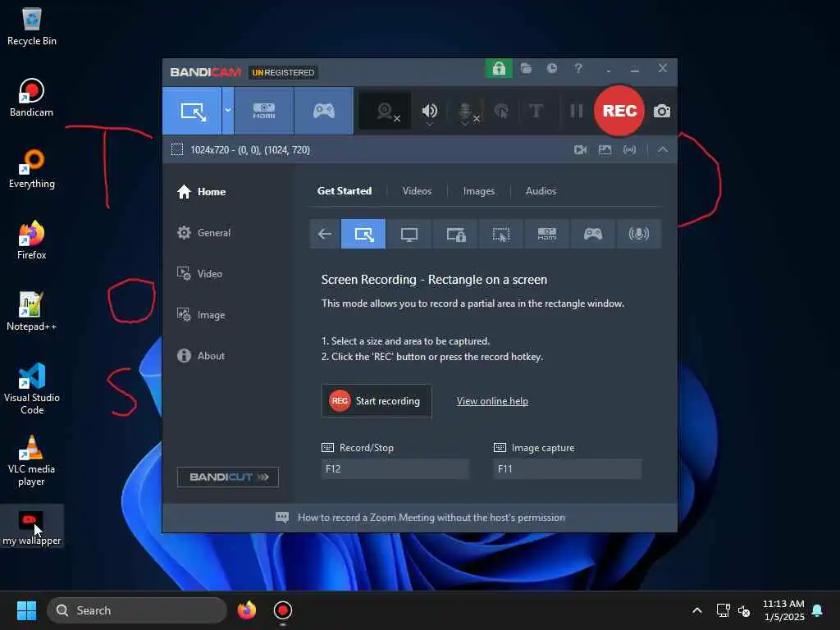The image size is (840, 630).
Task: Click dashed rectangle selection area icon
Action: point(177,149)
